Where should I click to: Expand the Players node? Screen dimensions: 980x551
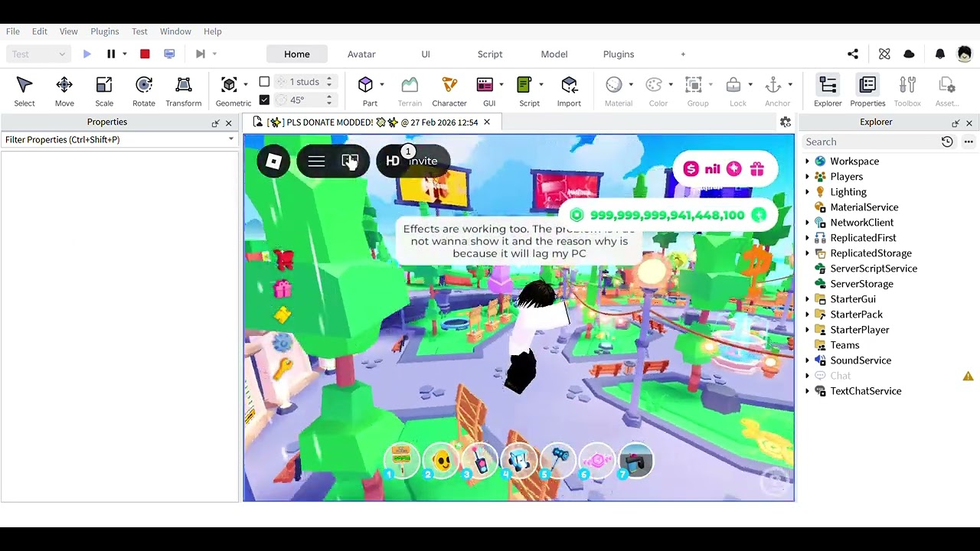click(x=807, y=177)
